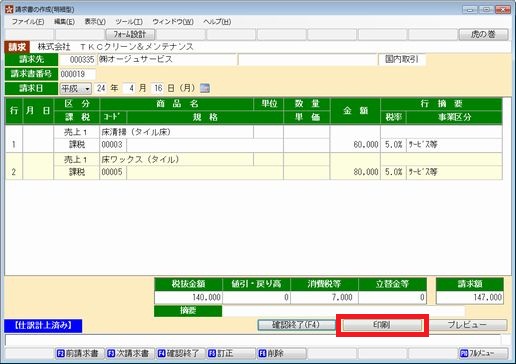Viewport: 516px width, 364px height.
Task: Click the 立替金等 value 0
Action: tap(392, 297)
